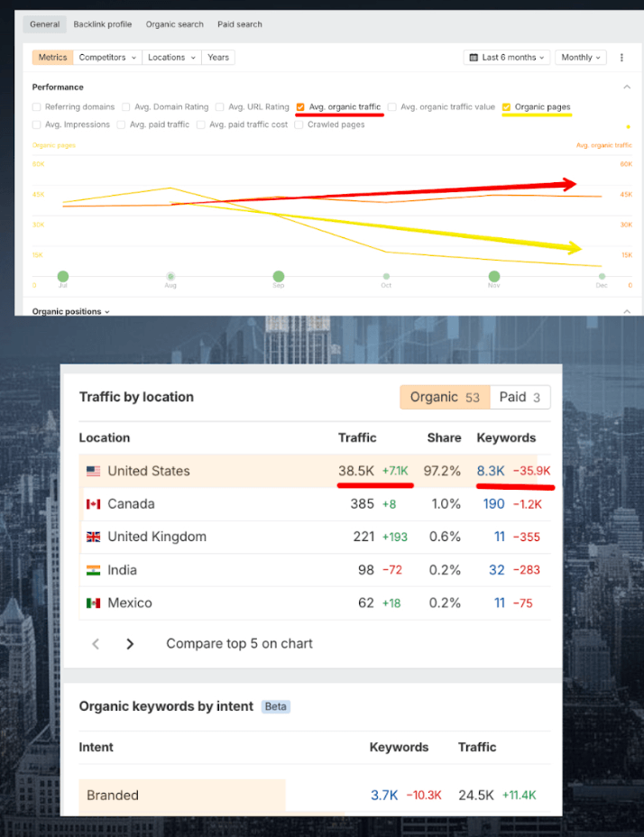Click Compare top 5 on chart
Screen dimensions: 644x837
pos(239,644)
